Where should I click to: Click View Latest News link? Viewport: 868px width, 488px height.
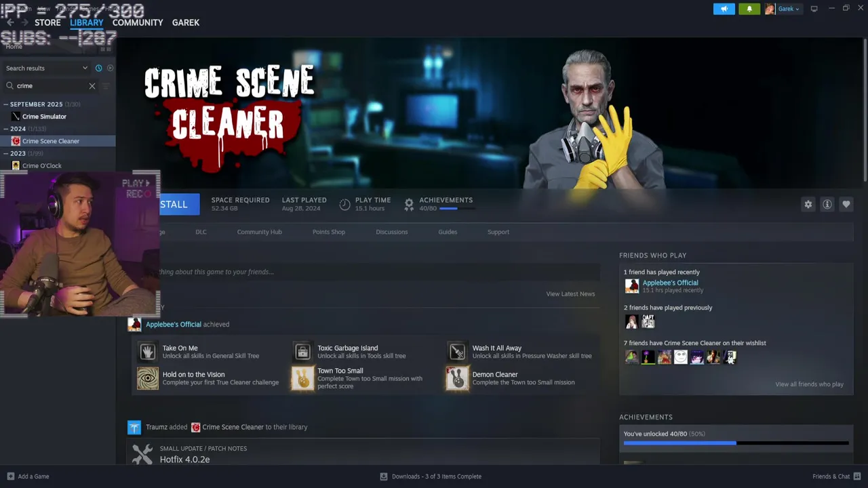click(x=570, y=293)
